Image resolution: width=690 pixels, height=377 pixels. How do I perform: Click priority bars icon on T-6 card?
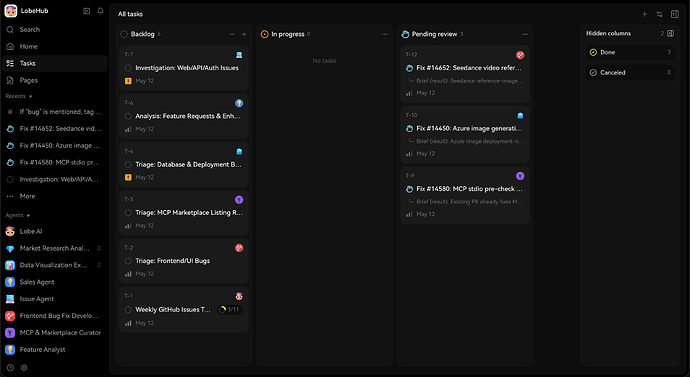point(128,129)
